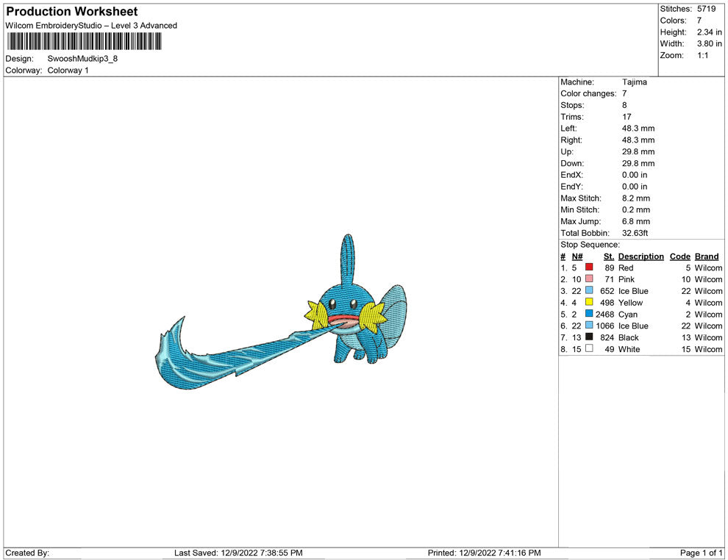Click the Left value '48.3 mm'
Screen dimensions: 728x560
tap(638, 129)
